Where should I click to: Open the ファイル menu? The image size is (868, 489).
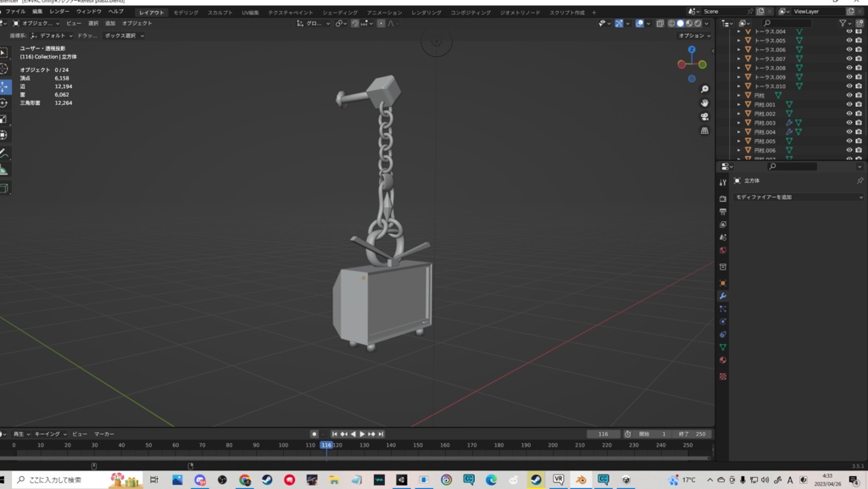pos(15,12)
